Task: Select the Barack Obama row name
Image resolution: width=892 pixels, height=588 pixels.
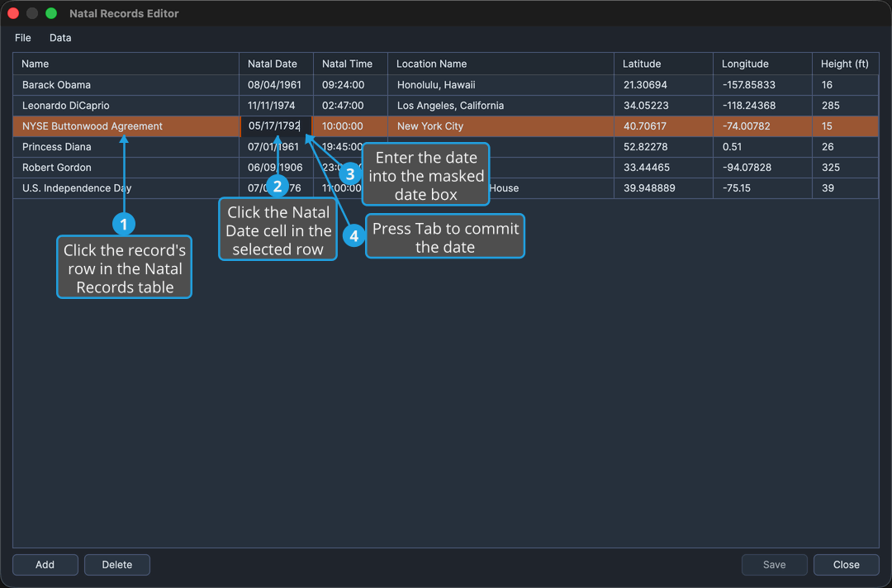Action: (126, 85)
